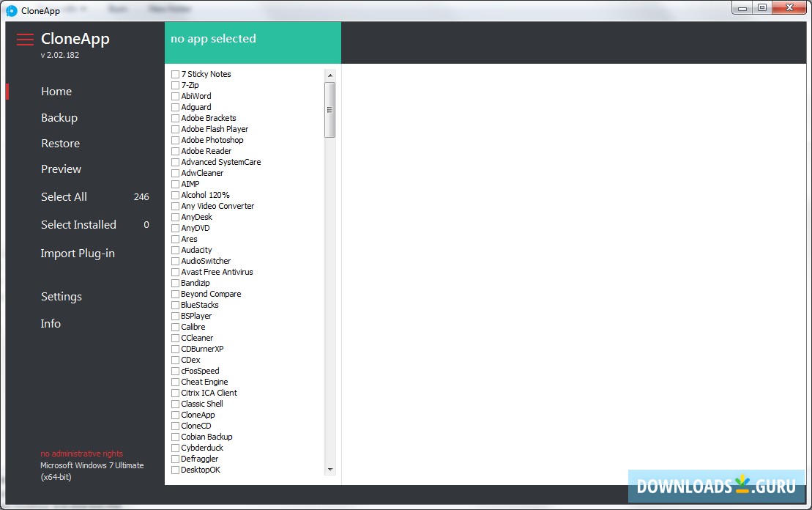
Task: Minimize the CloneApp window
Action: pyautogui.click(x=742, y=8)
